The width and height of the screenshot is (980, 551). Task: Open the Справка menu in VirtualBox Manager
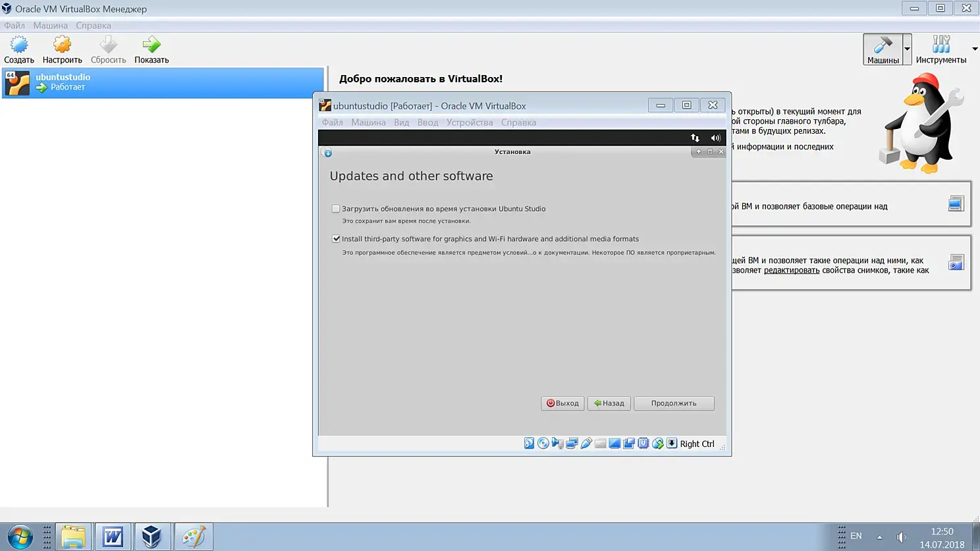tap(94, 26)
